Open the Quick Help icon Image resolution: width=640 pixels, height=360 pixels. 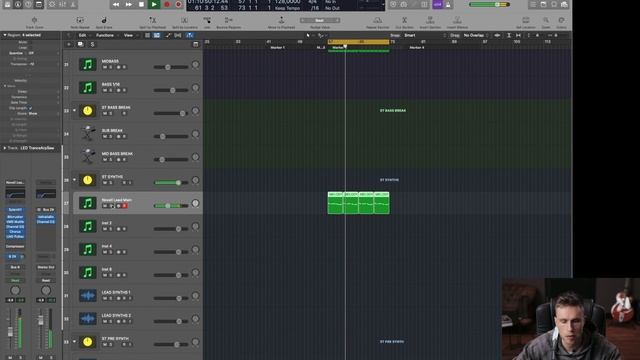(29, 4)
